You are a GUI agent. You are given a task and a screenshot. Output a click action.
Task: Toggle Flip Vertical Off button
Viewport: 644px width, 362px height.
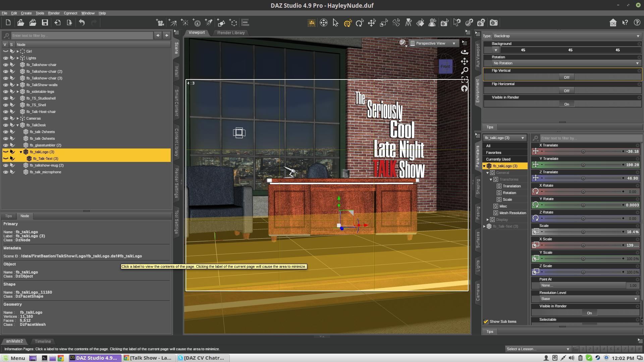tap(566, 77)
